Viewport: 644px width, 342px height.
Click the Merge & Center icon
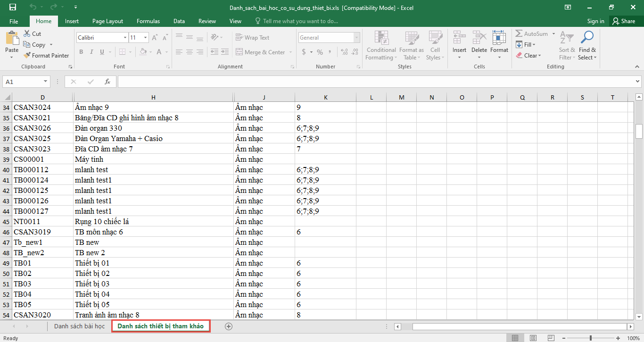239,52
